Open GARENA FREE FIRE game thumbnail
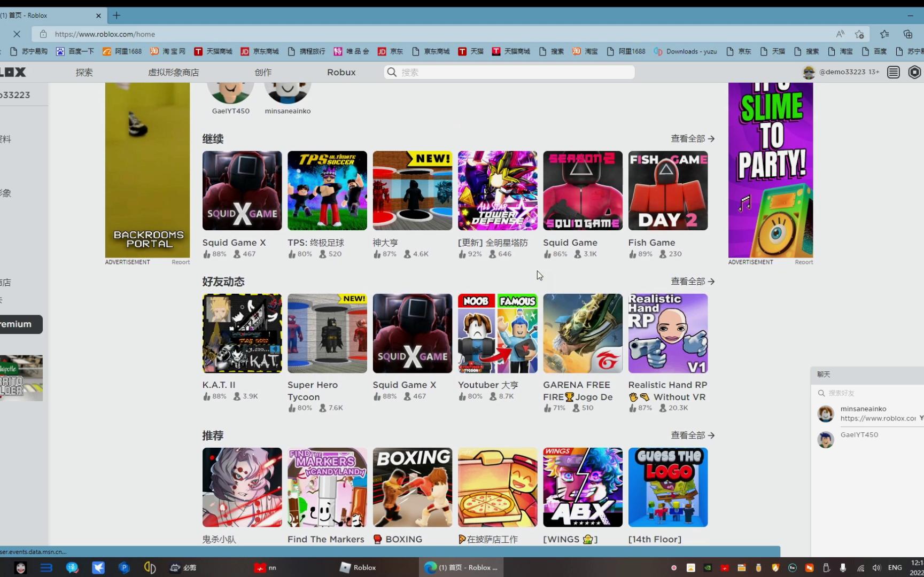Screen dimensions: 924x577 pyautogui.click(x=583, y=333)
